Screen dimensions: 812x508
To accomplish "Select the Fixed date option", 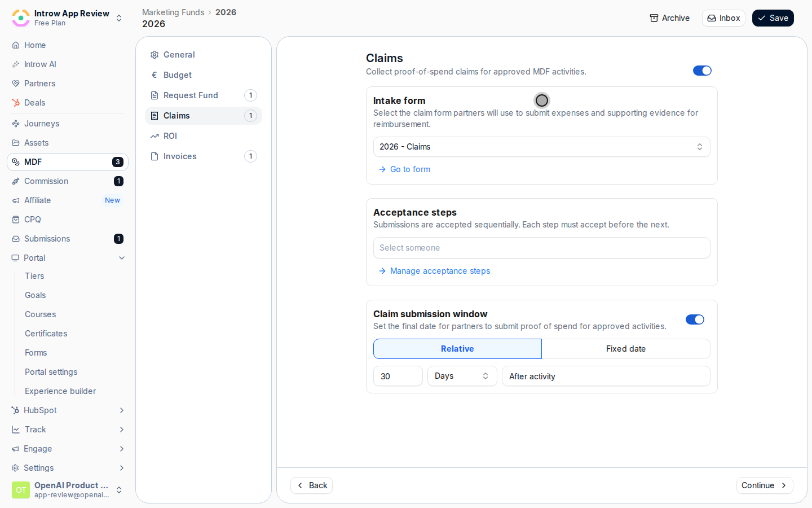I will [626, 349].
